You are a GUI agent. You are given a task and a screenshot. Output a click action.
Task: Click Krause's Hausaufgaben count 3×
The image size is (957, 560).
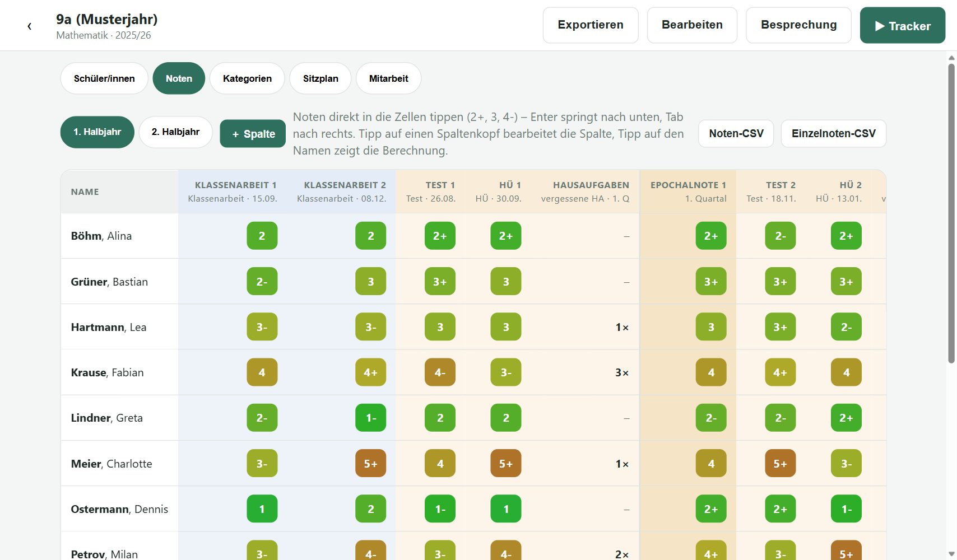click(x=622, y=372)
